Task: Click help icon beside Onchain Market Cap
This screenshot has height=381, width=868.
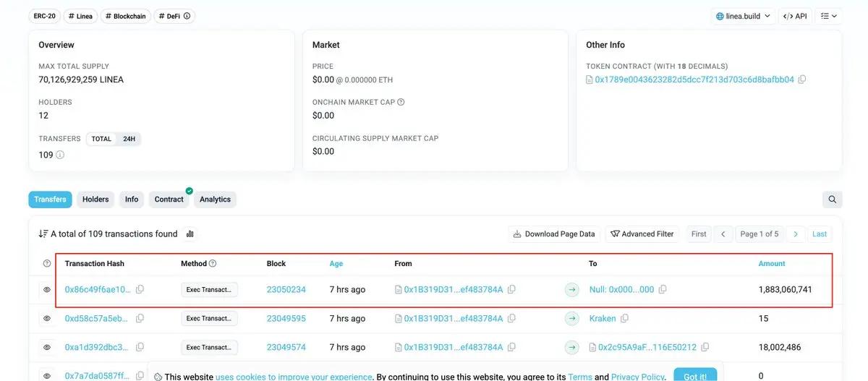Action: 401,102
